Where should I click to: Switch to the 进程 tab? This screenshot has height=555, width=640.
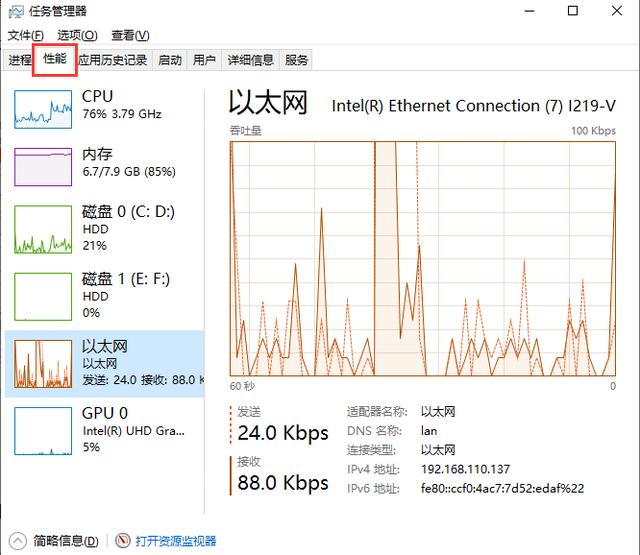20,60
